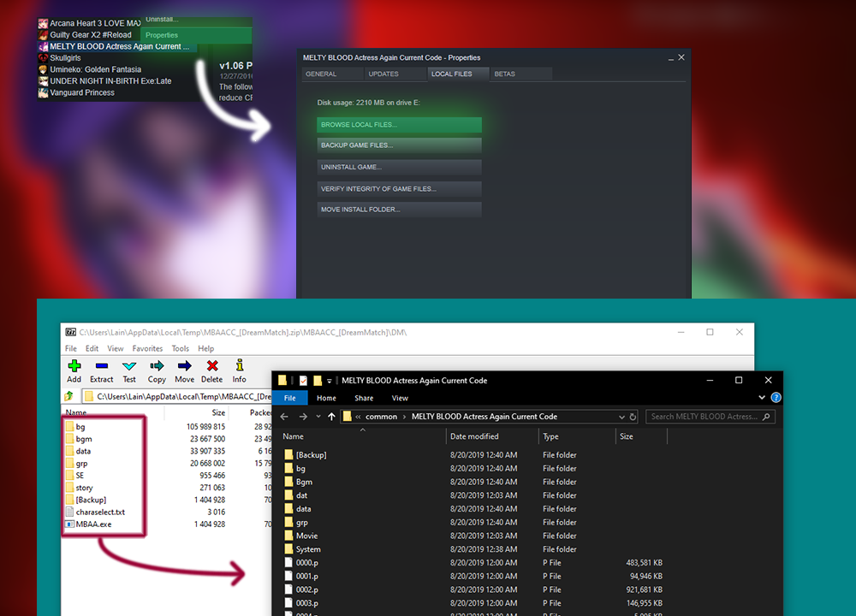Switch to the LOCAL FILES tab
This screenshot has width=856, height=616.
tap(458, 74)
